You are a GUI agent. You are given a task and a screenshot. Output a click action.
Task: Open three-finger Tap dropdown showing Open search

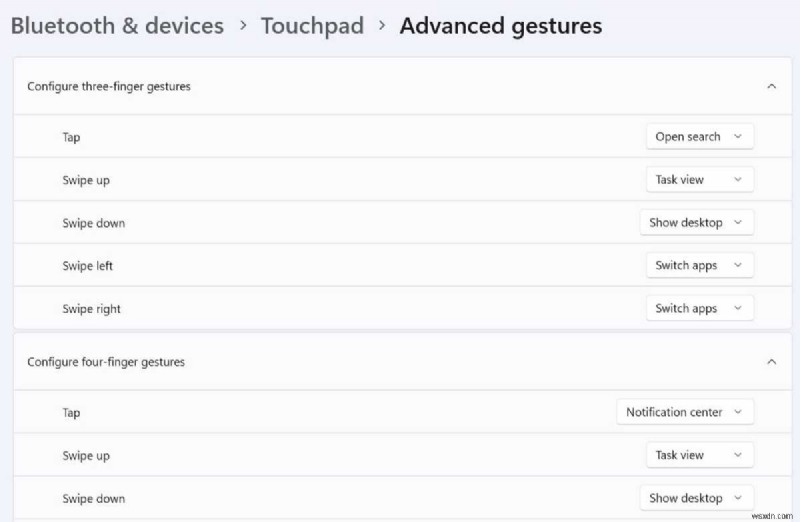point(699,137)
